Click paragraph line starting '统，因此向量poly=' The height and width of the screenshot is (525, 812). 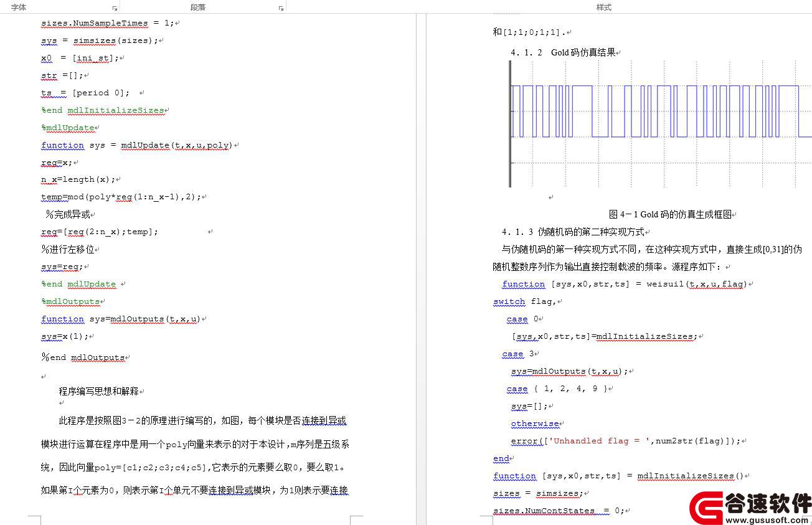coord(193,467)
